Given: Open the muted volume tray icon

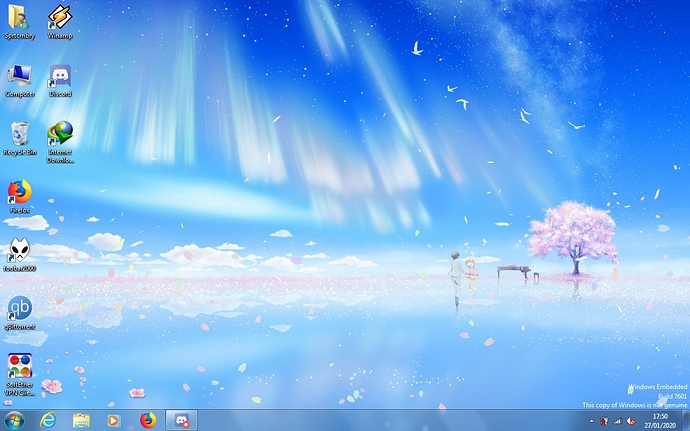Looking at the screenshot, I should pyautogui.click(x=630, y=421).
